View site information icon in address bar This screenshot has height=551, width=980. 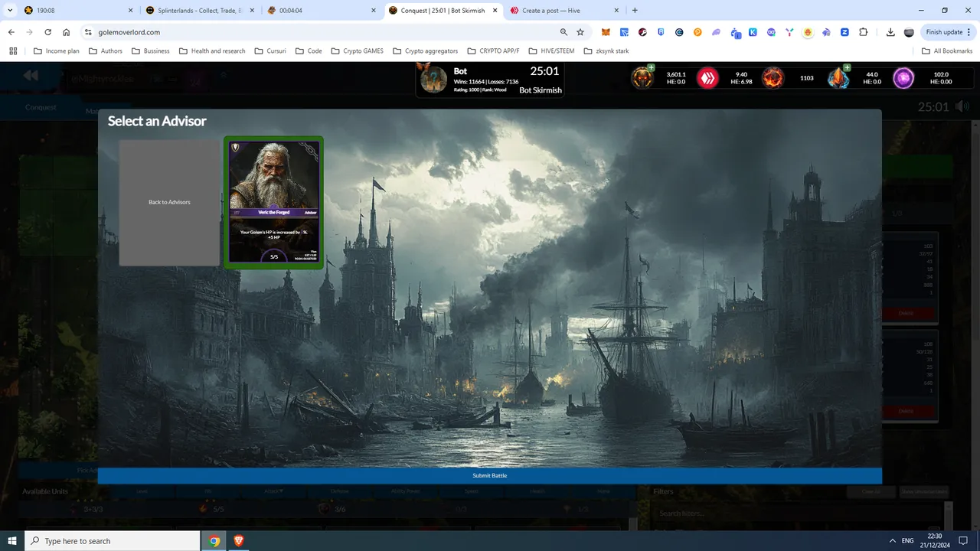(x=88, y=32)
